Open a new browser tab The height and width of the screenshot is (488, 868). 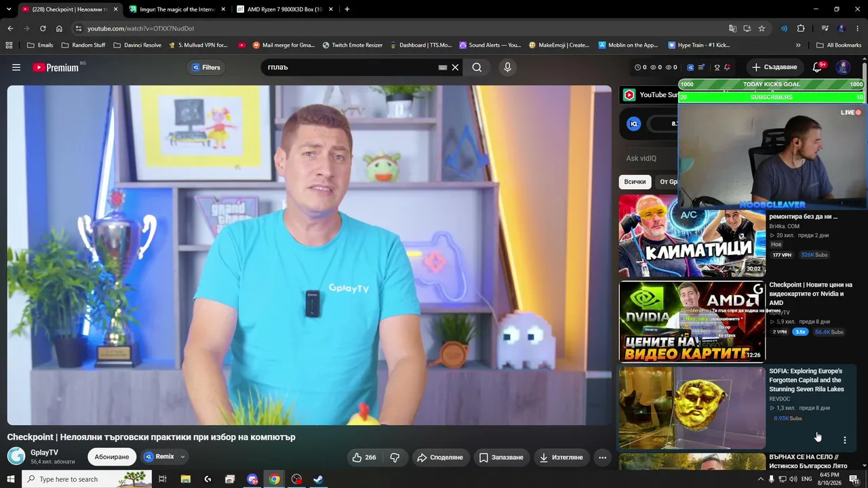point(347,9)
